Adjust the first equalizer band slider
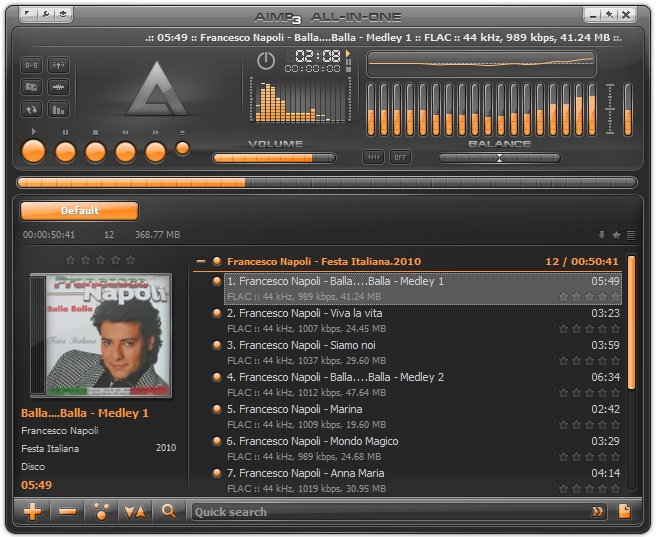The image size is (656, 537). (x=371, y=110)
